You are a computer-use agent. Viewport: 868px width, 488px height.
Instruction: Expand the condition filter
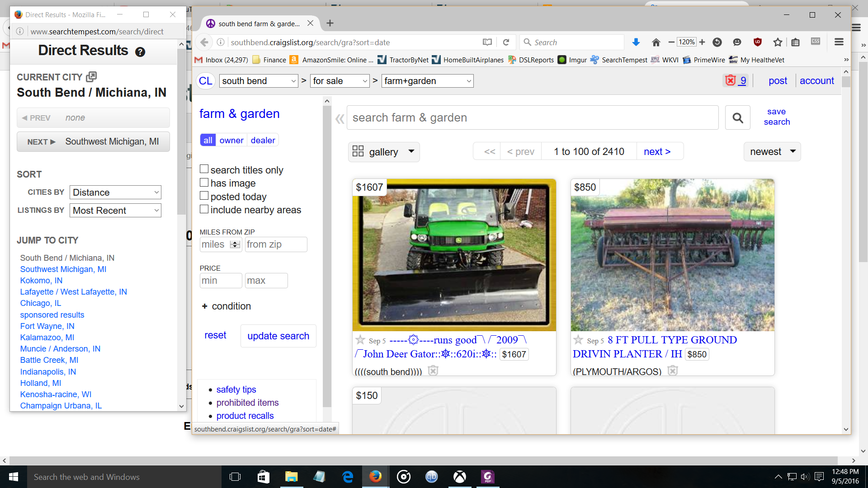[x=226, y=306]
